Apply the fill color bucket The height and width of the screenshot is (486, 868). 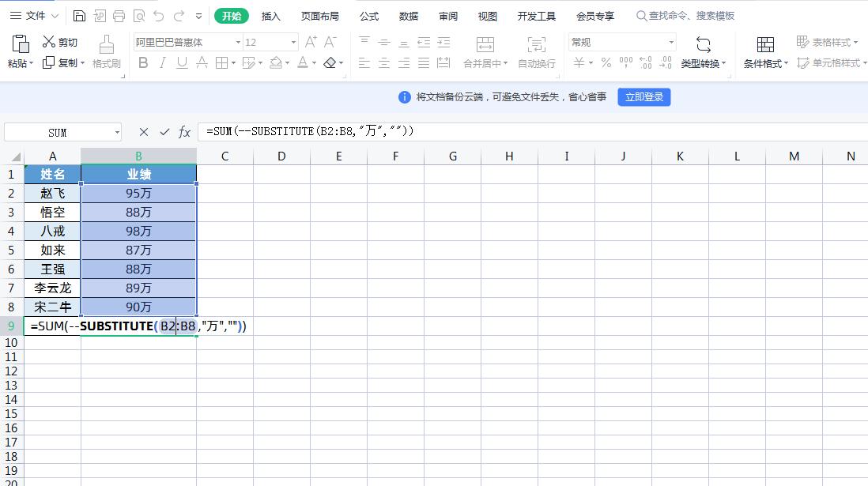(x=275, y=62)
